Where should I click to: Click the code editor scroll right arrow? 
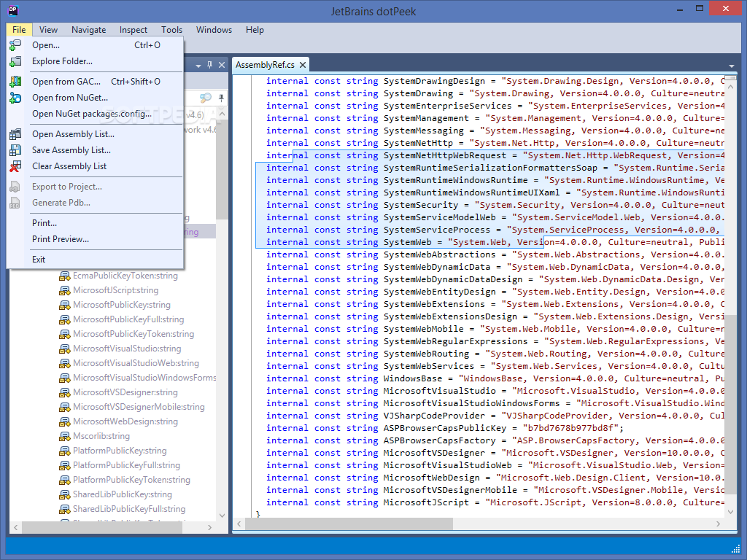pyautogui.click(x=719, y=524)
